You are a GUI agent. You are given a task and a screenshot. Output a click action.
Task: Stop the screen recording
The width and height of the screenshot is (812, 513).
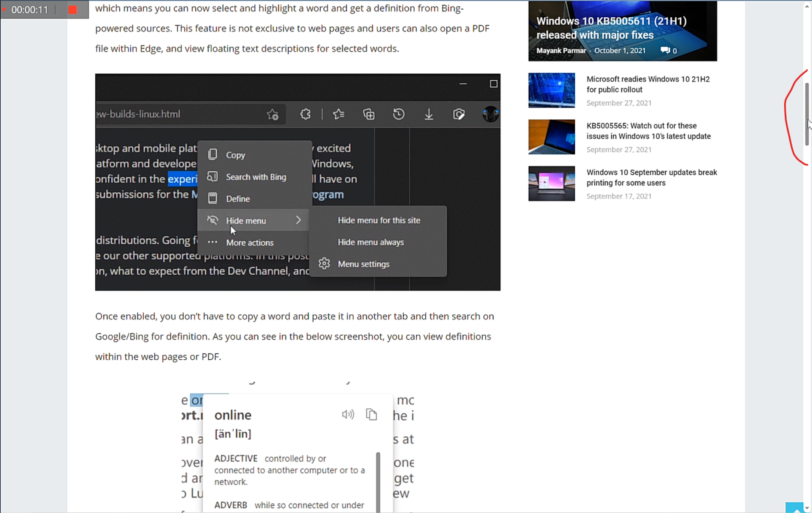click(x=72, y=9)
